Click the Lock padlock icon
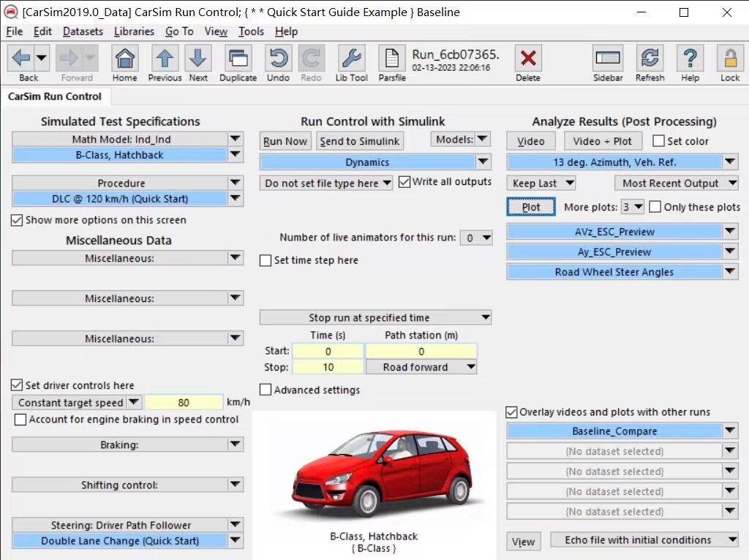 pyautogui.click(x=730, y=58)
